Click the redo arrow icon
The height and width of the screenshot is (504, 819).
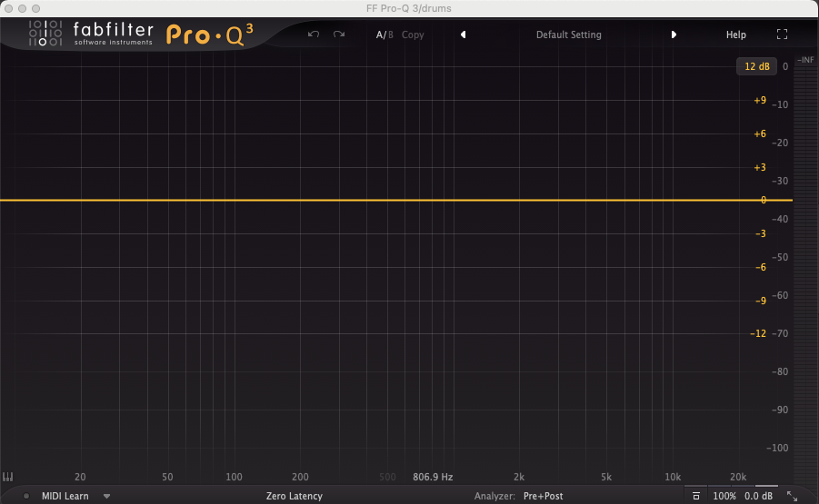pyautogui.click(x=339, y=35)
